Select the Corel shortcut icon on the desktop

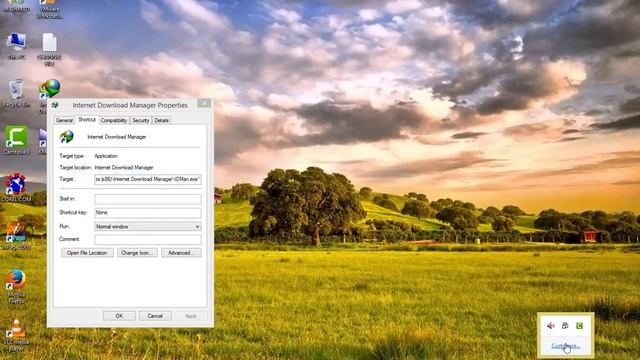[16, 187]
